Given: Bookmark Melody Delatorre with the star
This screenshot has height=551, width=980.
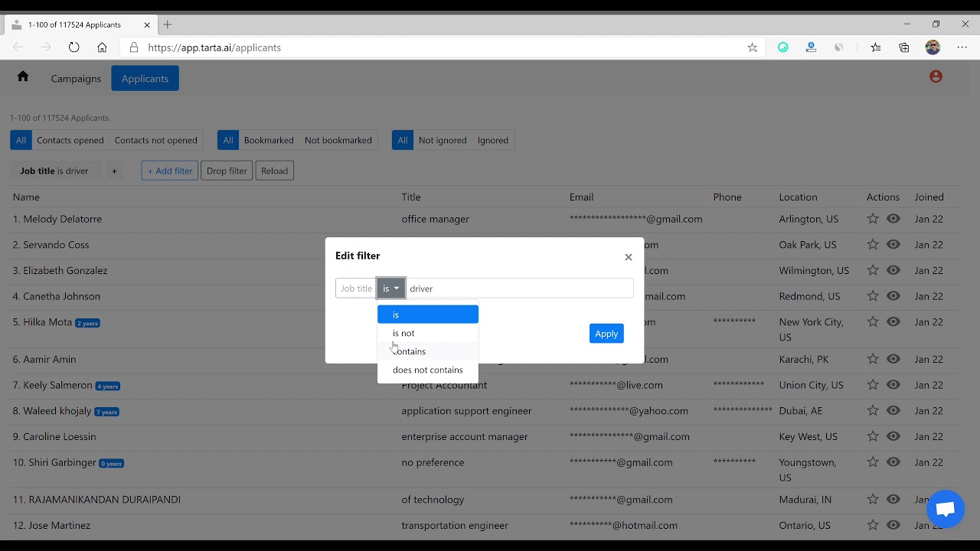Looking at the screenshot, I should tap(873, 219).
